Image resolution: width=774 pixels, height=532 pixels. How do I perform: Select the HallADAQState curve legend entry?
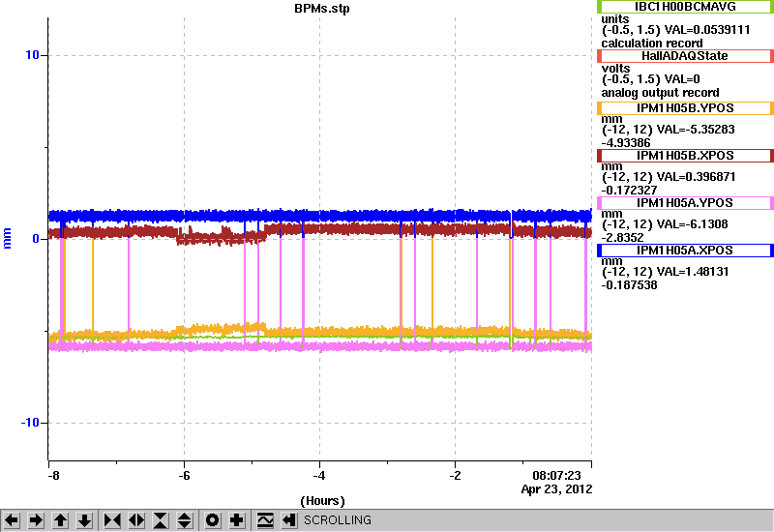[685, 56]
